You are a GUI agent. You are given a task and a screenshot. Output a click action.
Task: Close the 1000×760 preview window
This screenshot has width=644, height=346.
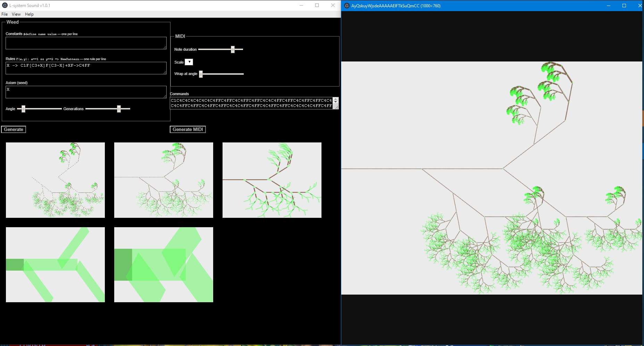tap(639, 6)
